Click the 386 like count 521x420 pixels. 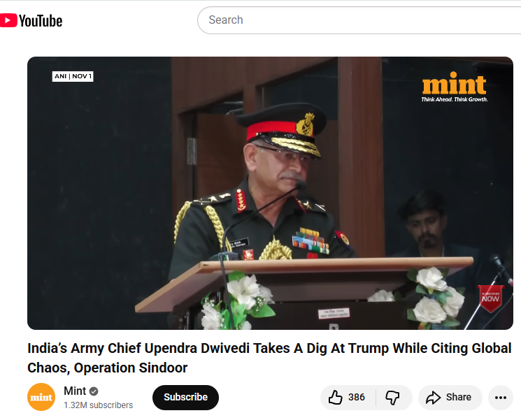tap(357, 397)
